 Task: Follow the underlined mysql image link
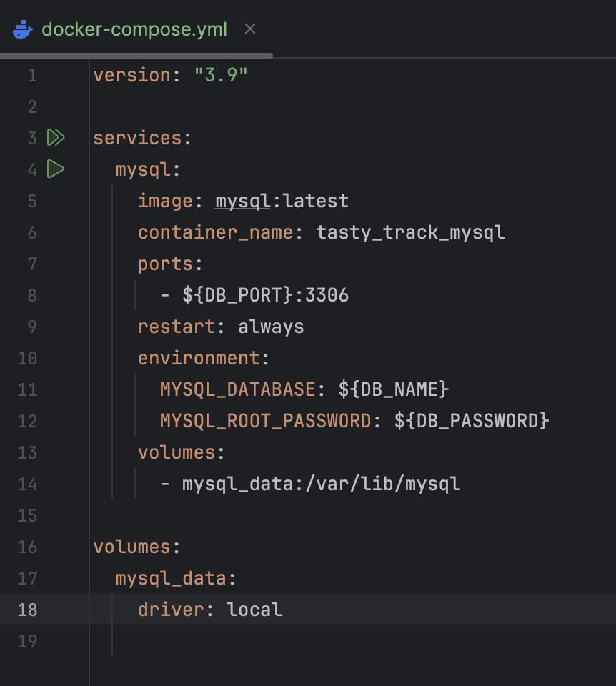(242, 201)
